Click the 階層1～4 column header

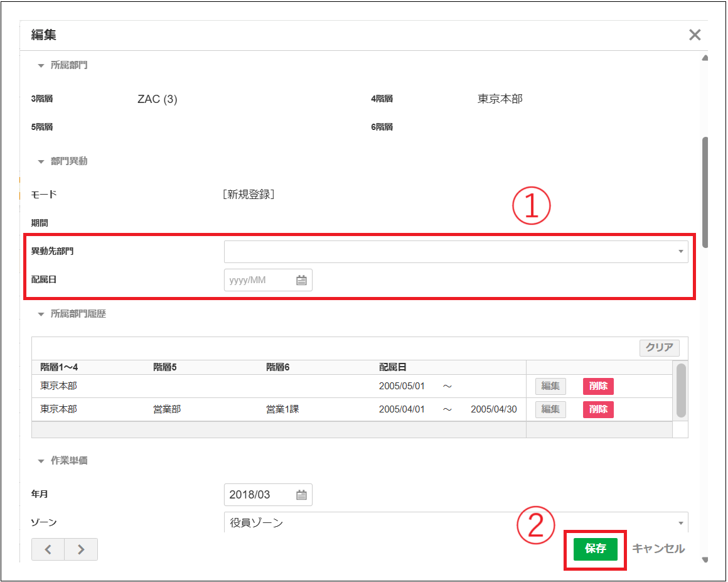pos(59,367)
